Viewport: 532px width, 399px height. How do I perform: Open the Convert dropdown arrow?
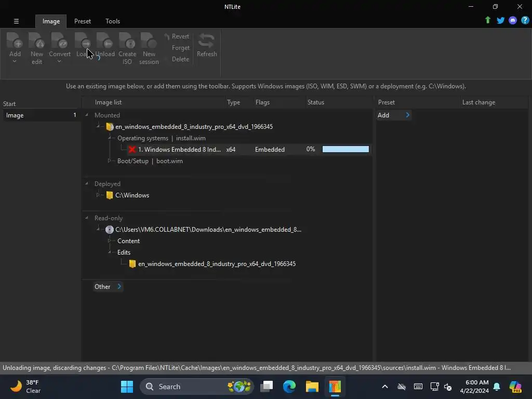tap(59, 61)
